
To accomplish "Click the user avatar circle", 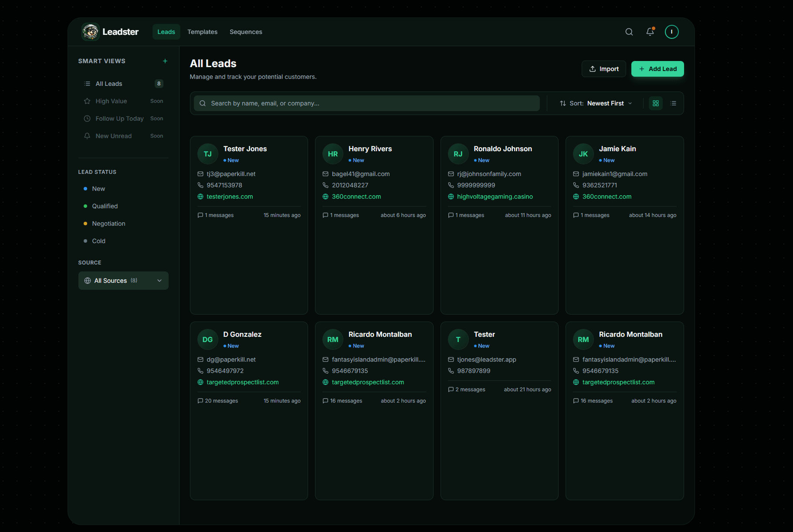I will [671, 31].
